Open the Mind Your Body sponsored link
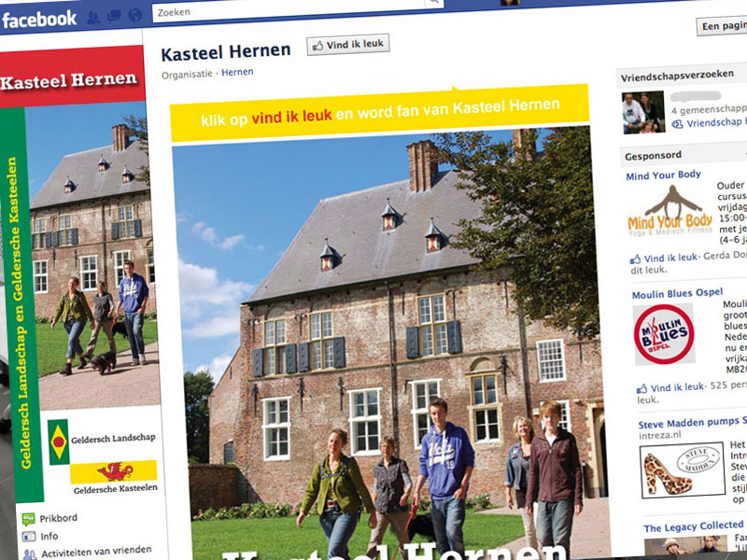 (663, 175)
